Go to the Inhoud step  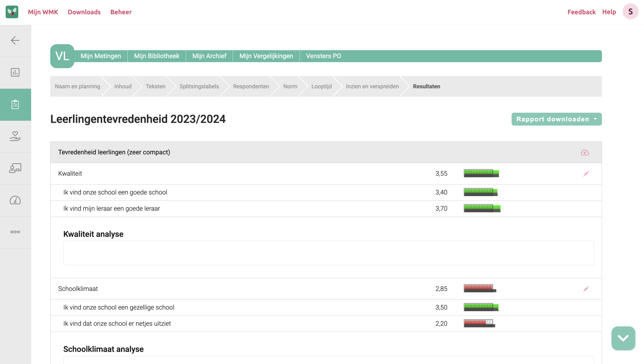tap(123, 86)
